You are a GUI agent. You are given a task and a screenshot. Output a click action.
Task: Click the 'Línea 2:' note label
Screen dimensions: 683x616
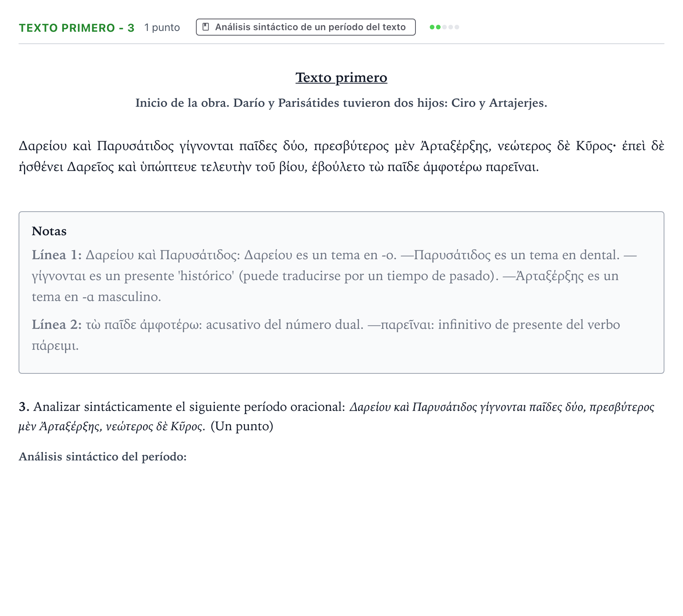[57, 325]
